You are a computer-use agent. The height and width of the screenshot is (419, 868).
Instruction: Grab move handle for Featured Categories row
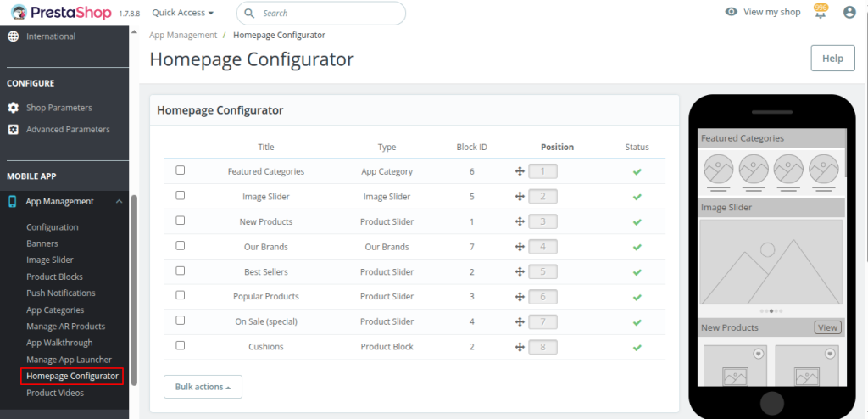(520, 171)
